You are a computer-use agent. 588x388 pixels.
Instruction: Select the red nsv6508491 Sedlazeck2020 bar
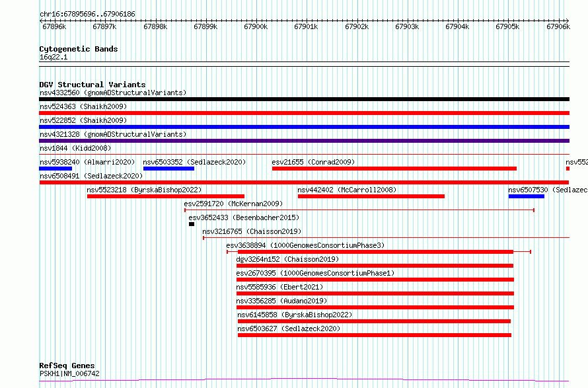[304, 182]
